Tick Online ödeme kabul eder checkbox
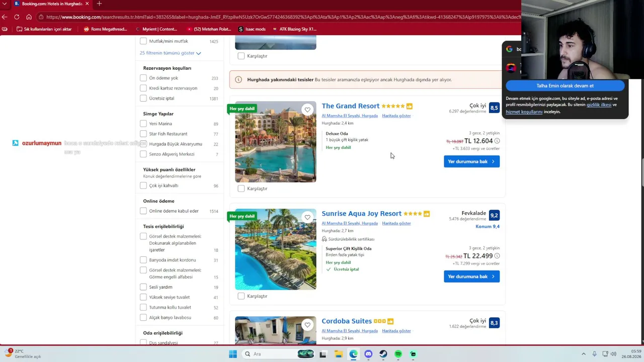Image resolution: width=644 pixels, height=362 pixels. tap(143, 211)
